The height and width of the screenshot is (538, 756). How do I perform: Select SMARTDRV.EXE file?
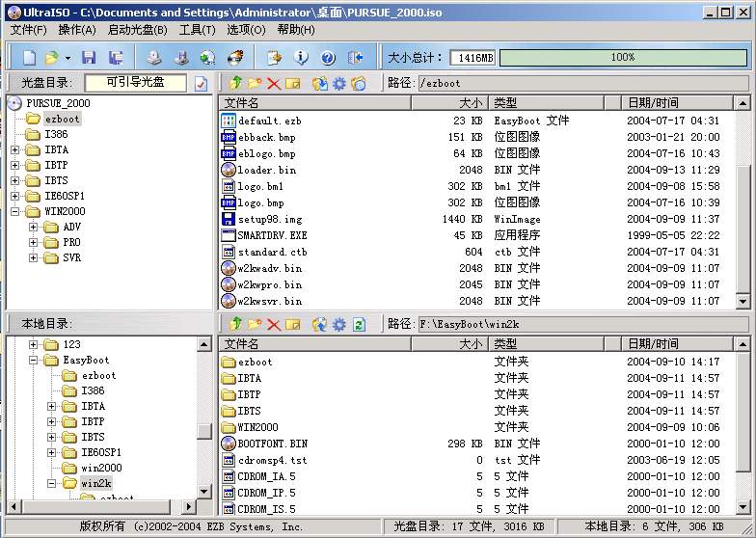point(272,235)
